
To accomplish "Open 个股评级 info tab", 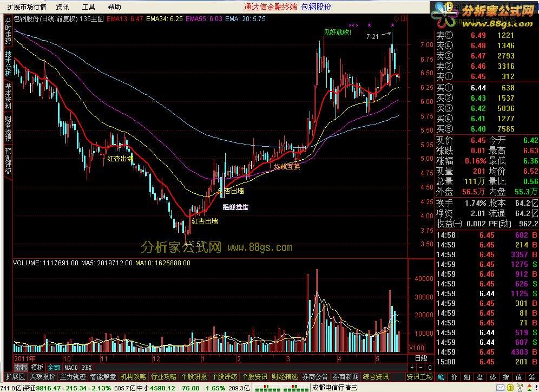I will (x=224, y=377).
